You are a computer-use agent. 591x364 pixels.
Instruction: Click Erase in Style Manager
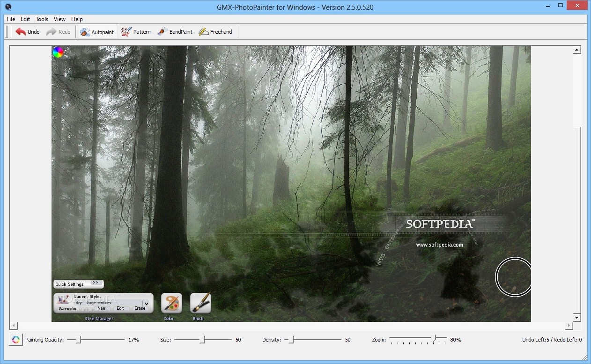click(140, 308)
